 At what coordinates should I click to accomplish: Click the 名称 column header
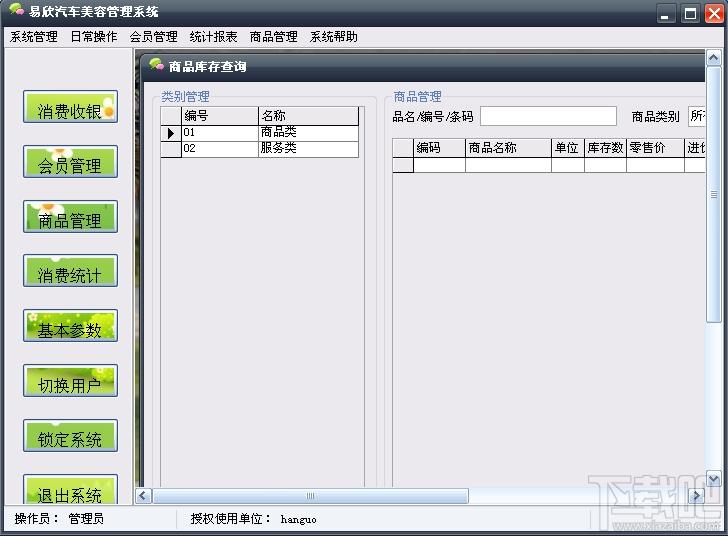308,116
